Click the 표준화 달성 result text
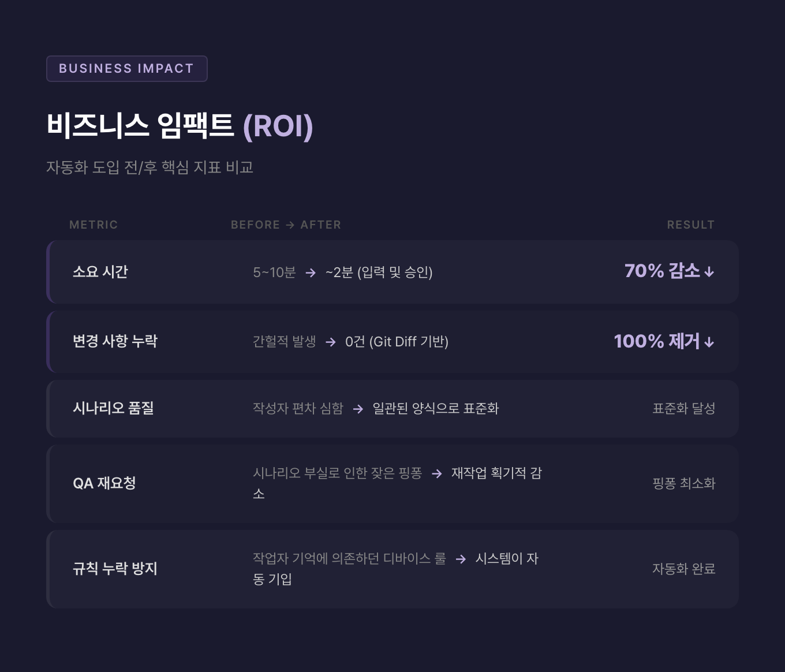Viewport: 785px width, 672px height. [x=683, y=409]
